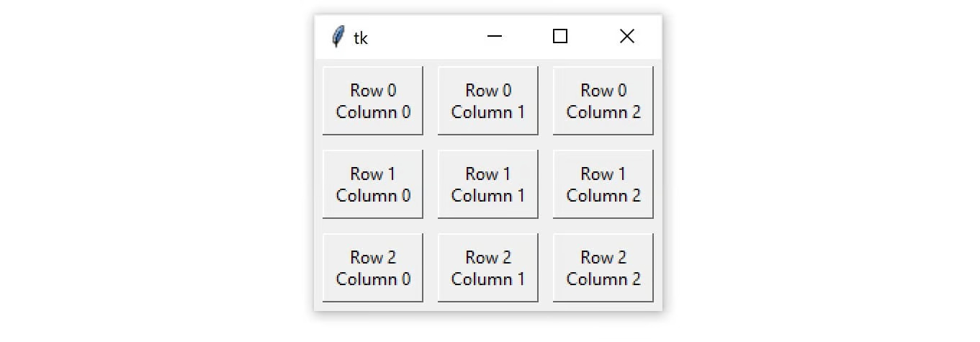Select the Row 2 Column 0 button
This screenshot has height=342, width=980.
[x=373, y=268]
